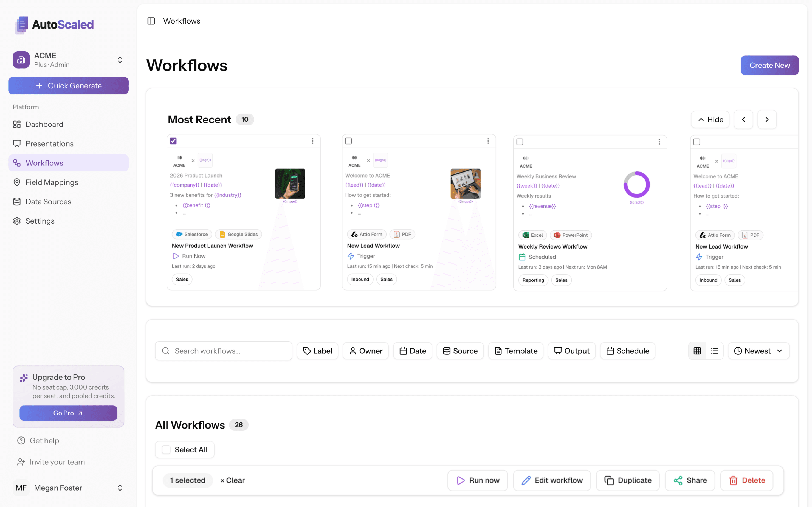The image size is (812, 507).
Task: Open three-dot menu on Weekly Reviews card
Action: point(659,142)
